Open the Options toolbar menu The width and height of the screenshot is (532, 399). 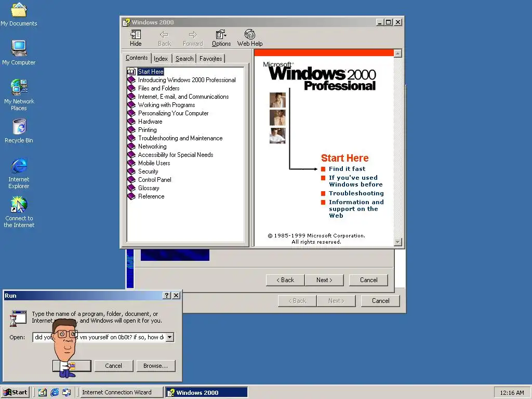[x=221, y=38]
